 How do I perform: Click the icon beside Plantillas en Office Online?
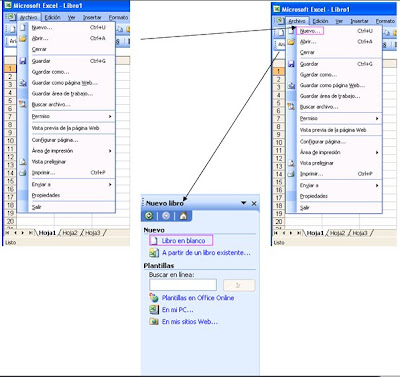click(x=154, y=298)
